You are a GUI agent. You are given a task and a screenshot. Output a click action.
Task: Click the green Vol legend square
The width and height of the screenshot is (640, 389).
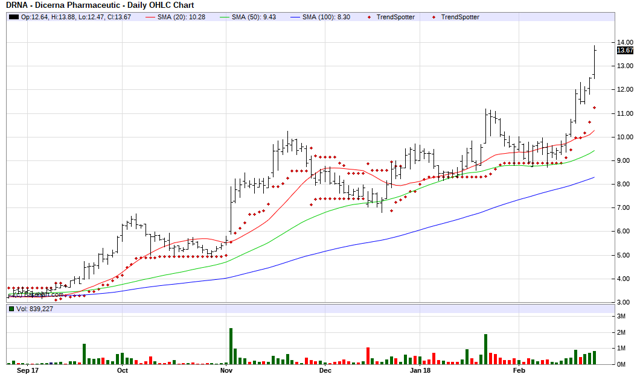[12, 309]
